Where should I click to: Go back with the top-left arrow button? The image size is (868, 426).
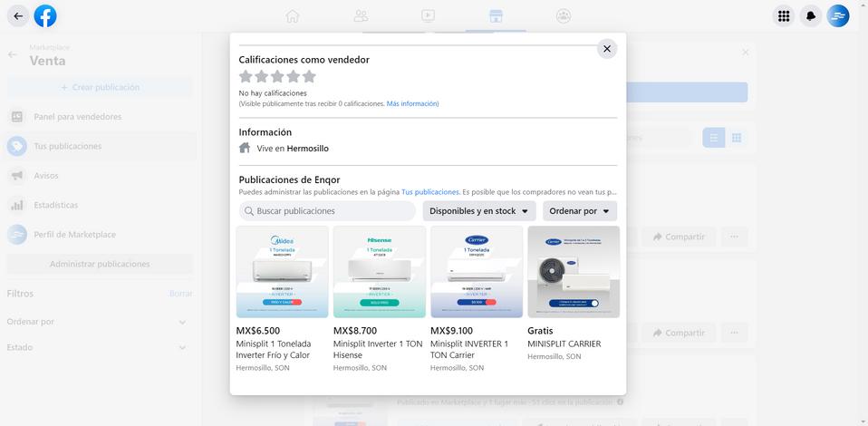(x=18, y=16)
